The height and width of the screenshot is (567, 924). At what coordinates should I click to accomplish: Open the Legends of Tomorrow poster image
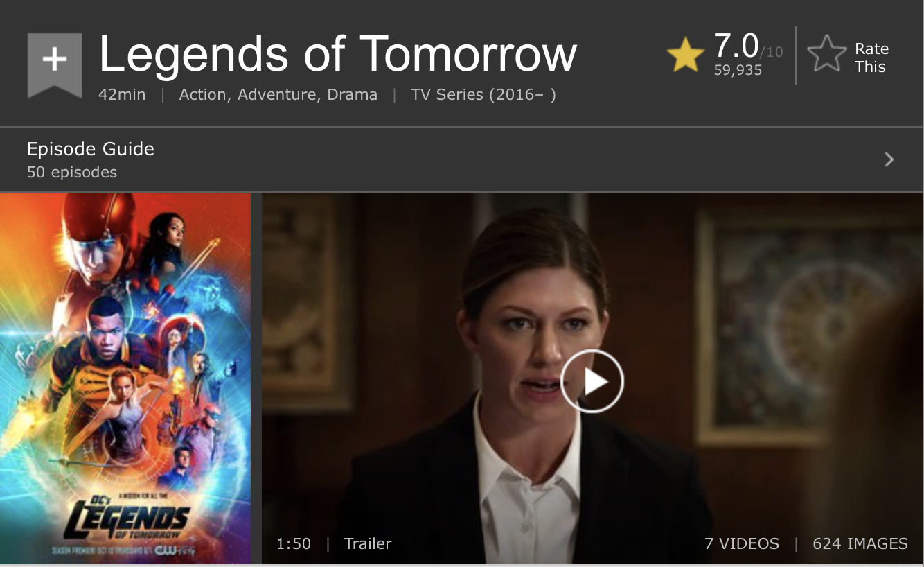coord(125,378)
